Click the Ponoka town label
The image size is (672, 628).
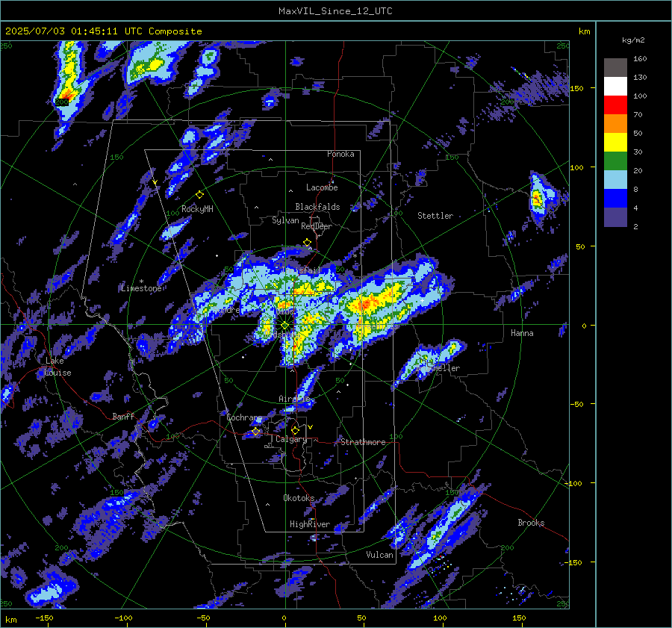pos(340,154)
